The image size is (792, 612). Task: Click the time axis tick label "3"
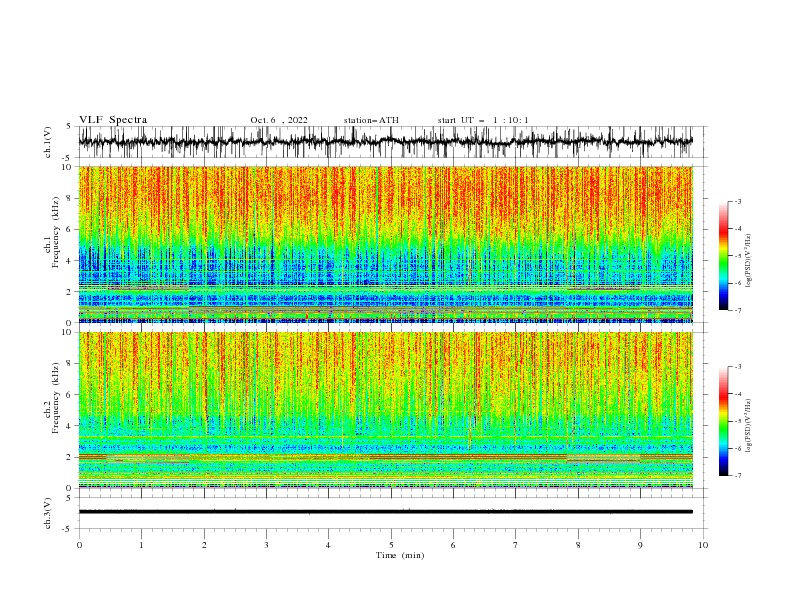(x=266, y=545)
